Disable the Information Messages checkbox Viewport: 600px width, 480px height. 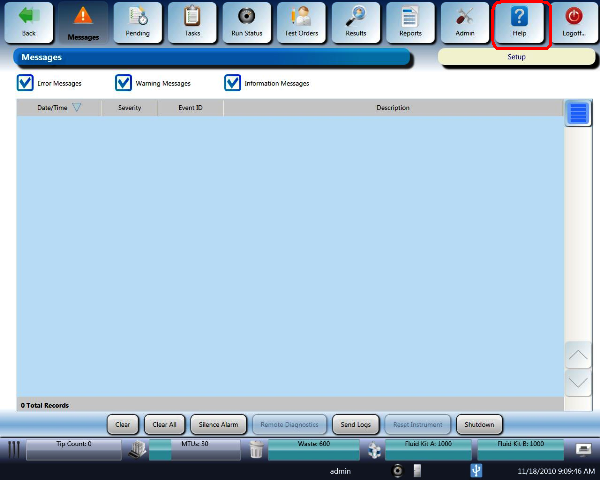[x=233, y=83]
